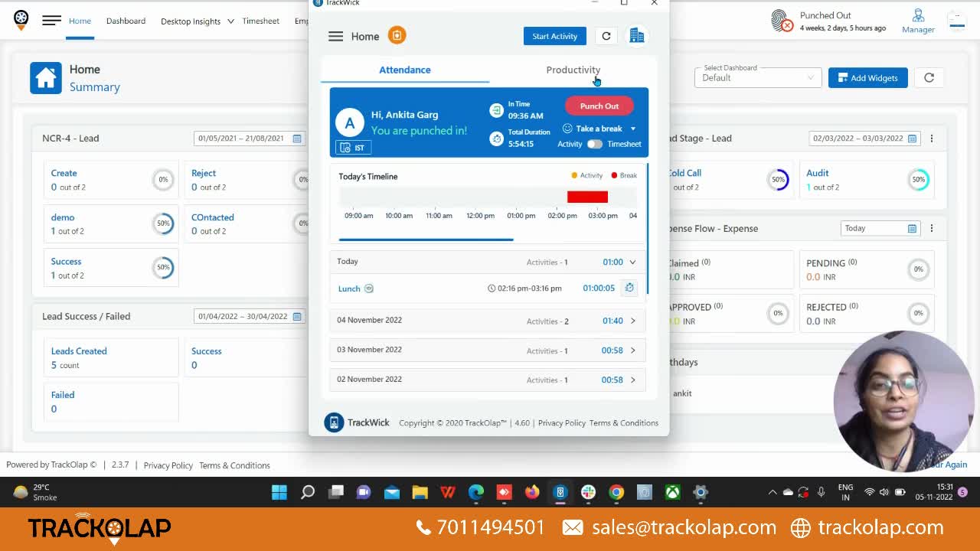Open the Timesheet menu item
This screenshot has width=980, height=551.
pos(260,21)
